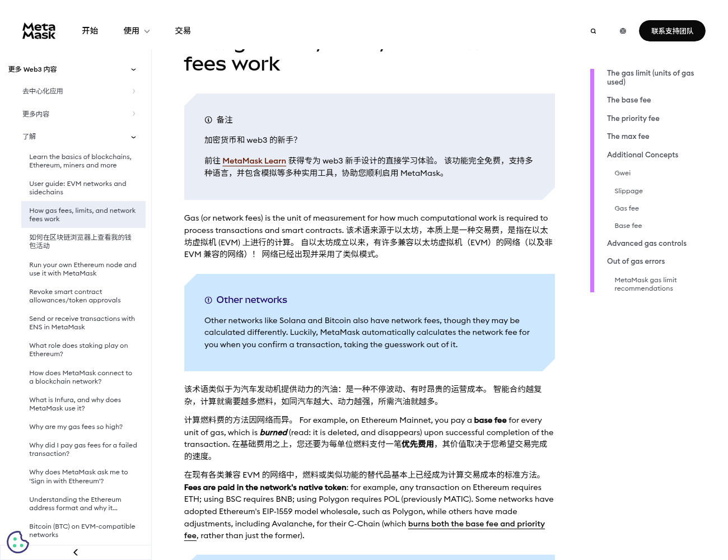Open 如何在区块链浏览器上查看我的钱包活动 article
The height and width of the screenshot is (560, 728).
[x=83, y=241]
